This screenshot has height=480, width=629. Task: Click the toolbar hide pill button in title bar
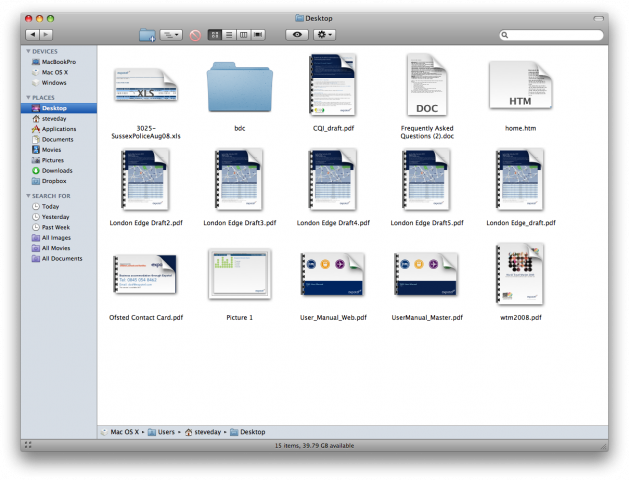point(599,18)
